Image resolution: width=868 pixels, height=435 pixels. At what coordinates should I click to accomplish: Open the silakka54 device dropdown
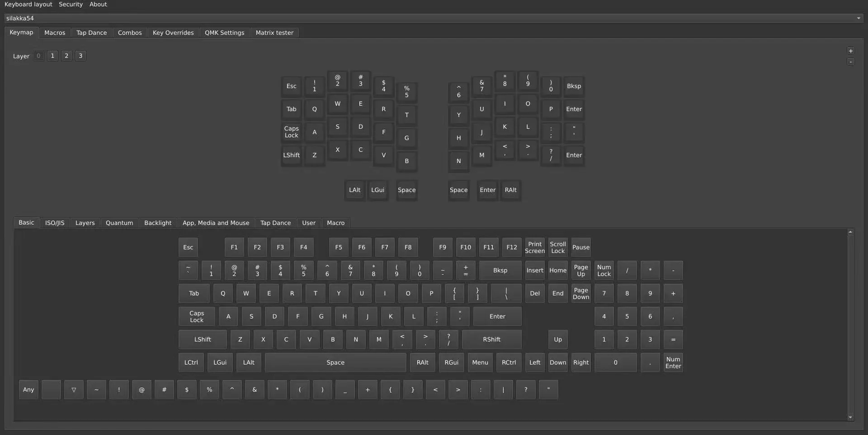pyautogui.click(x=434, y=18)
